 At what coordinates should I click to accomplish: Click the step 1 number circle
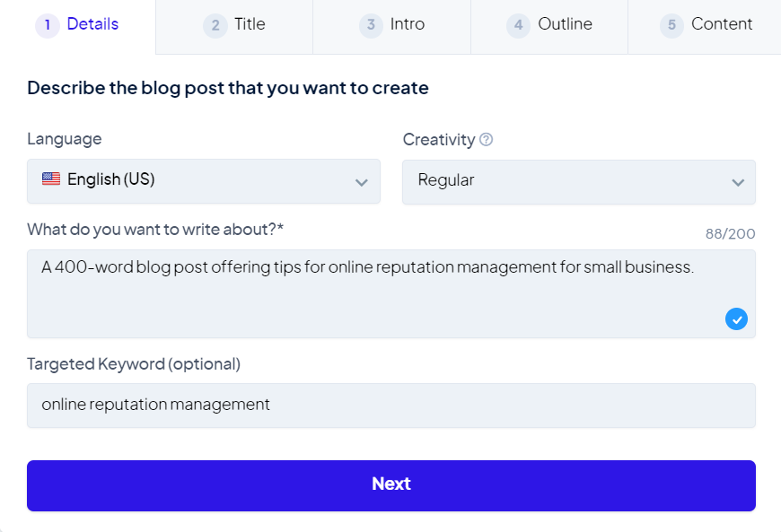[48, 25]
